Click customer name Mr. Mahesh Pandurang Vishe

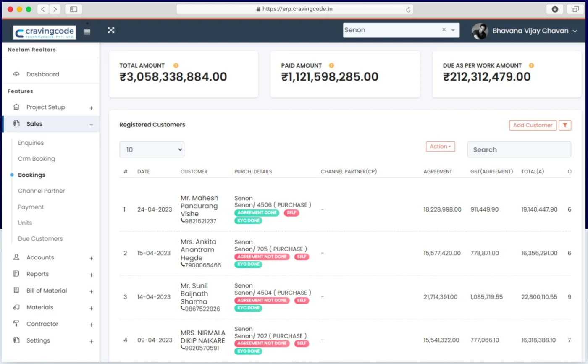199,206
